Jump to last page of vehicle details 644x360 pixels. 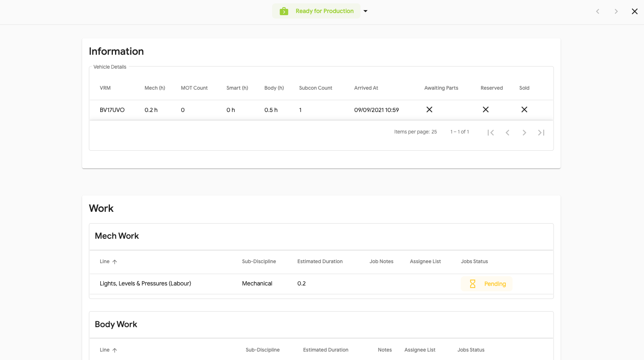pos(541,133)
